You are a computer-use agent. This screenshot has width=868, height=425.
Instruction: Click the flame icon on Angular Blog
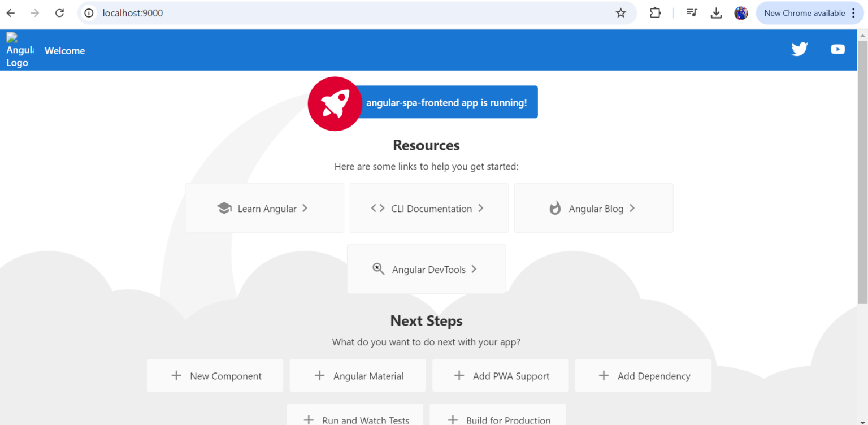point(555,208)
